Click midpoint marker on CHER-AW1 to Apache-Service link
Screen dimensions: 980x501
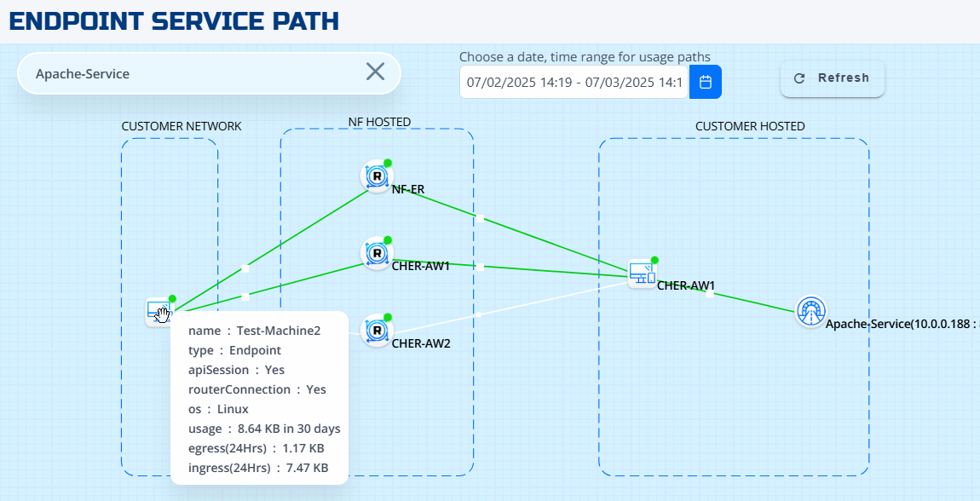[x=709, y=294]
